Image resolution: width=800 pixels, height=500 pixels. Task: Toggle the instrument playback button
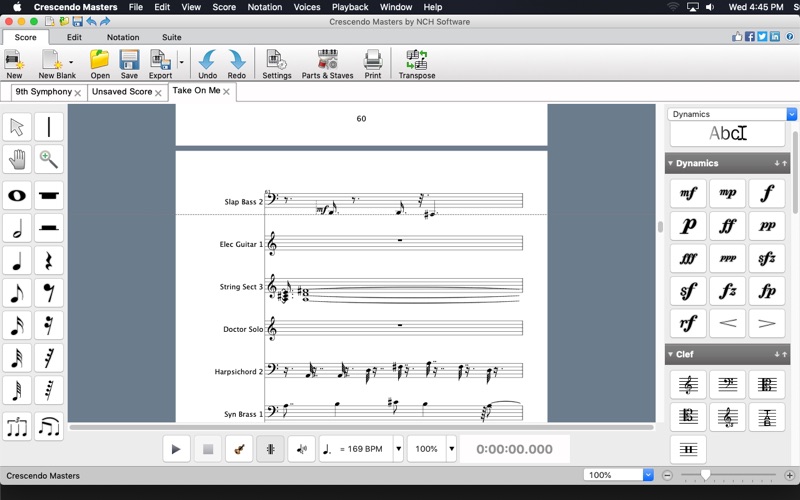[239, 449]
